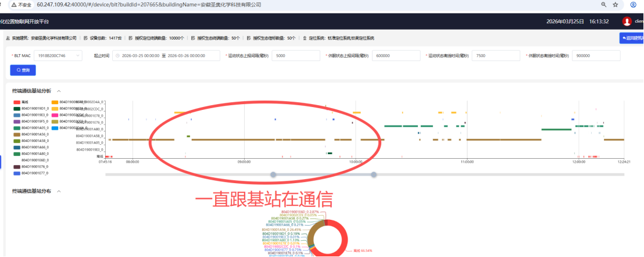
Task: Click the not-secure warning icon in address bar
Action: 13,5
